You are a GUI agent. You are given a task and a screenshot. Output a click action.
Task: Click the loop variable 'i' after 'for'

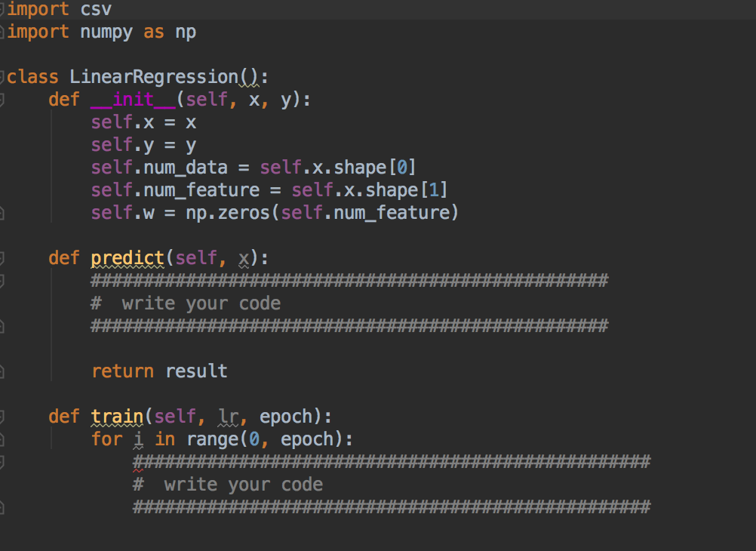point(138,439)
